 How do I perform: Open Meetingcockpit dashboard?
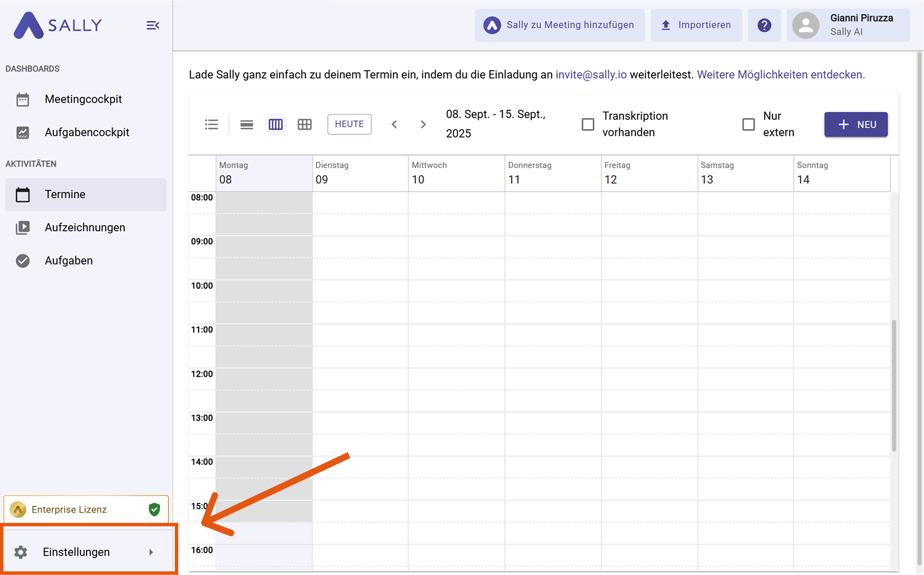83,99
